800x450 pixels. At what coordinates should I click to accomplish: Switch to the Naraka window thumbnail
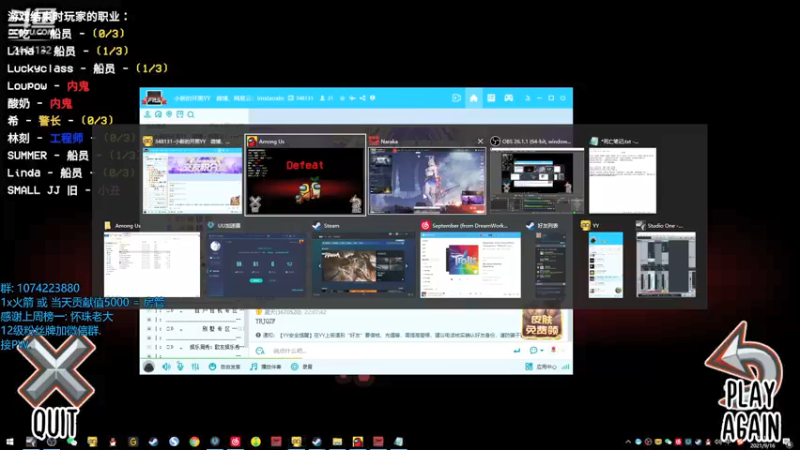pos(427,181)
